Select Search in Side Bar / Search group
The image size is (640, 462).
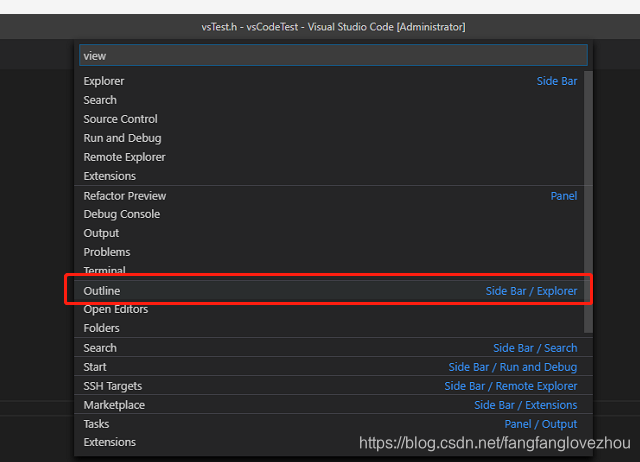coord(333,348)
